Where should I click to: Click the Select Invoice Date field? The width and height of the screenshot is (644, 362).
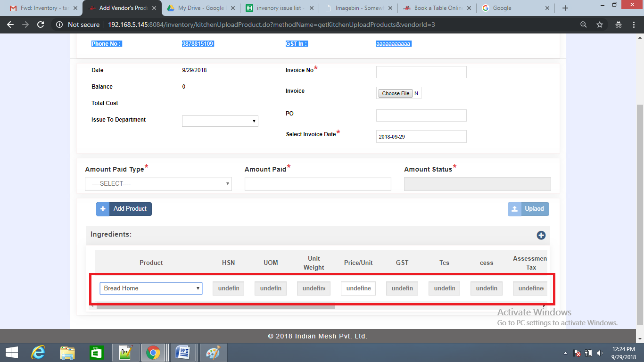coord(421,136)
